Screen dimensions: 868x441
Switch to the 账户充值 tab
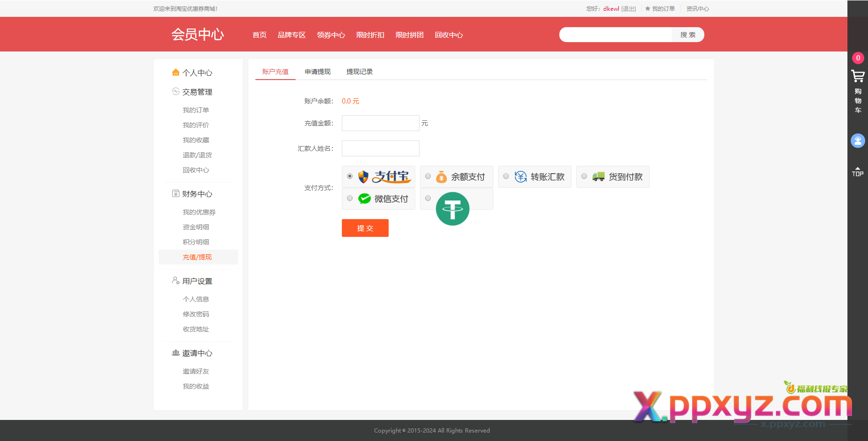pyautogui.click(x=275, y=72)
